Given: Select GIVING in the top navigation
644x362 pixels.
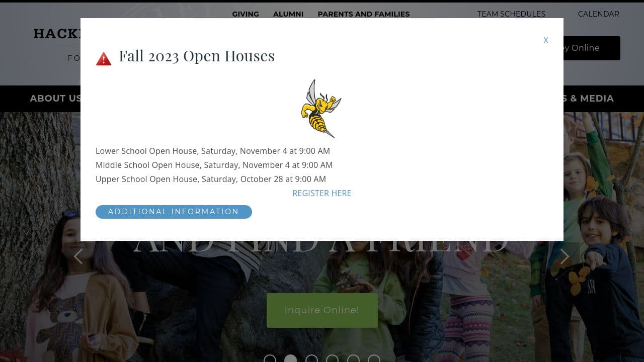Looking at the screenshot, I should [x=245, y=14].
